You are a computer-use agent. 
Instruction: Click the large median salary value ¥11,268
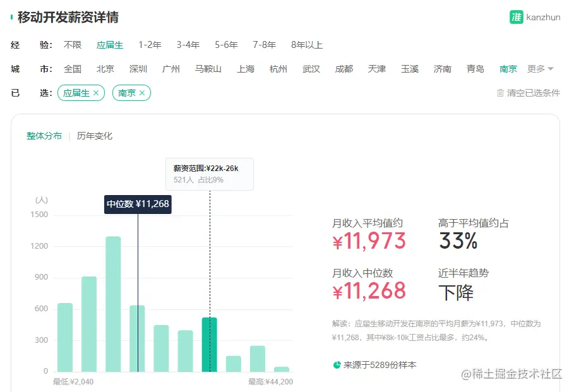click(369, 292)
